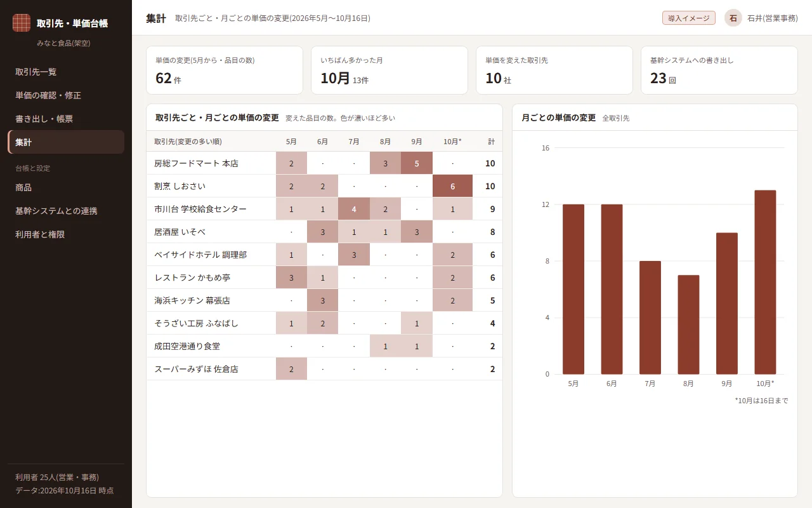This screenshot has height=508, width=812.
Task: Click the 9月 bar in chart
Action: point(727,304)
